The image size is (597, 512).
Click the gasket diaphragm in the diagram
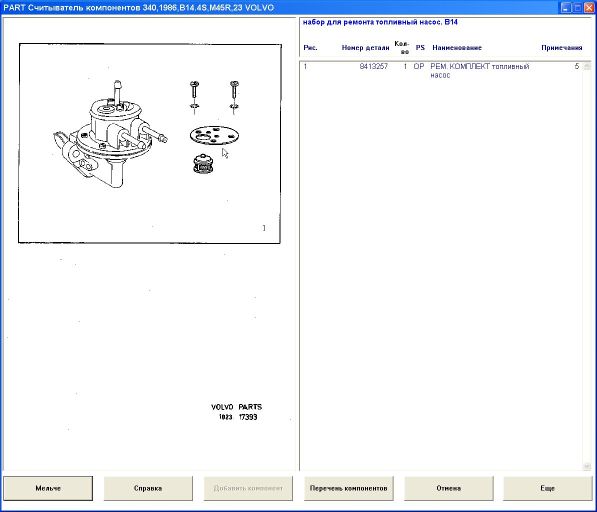[214, 136]
